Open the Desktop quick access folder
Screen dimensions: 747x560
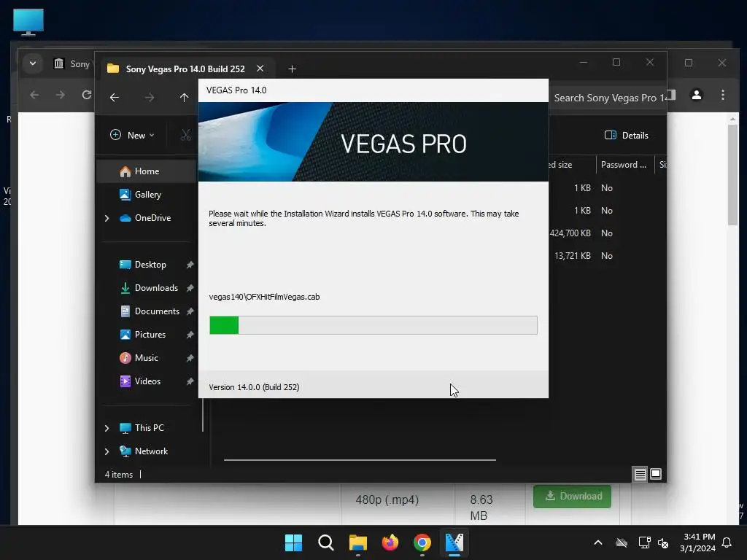coord(150,265)
